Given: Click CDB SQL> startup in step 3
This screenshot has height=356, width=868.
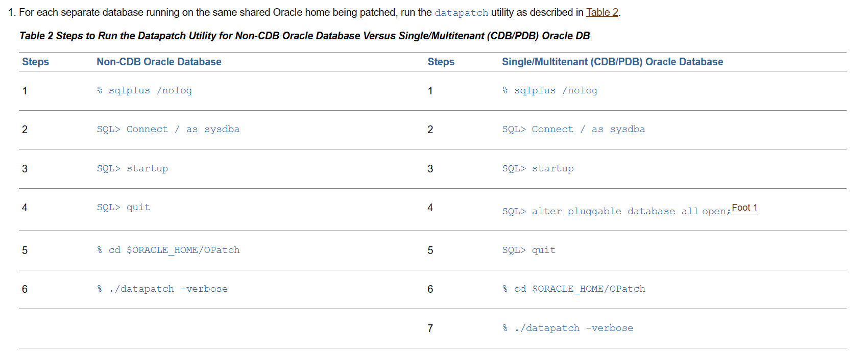Looking at the screenshot, I should (538, 168).
